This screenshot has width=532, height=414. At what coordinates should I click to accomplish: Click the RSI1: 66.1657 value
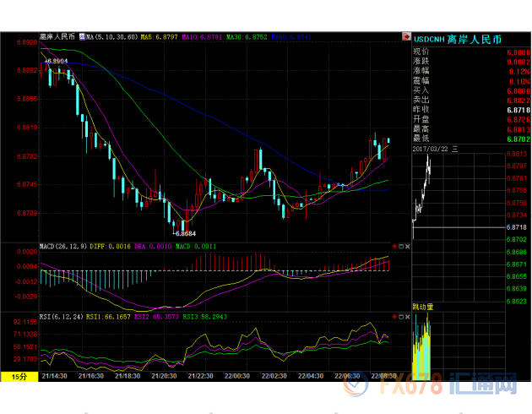click(108, 317)
